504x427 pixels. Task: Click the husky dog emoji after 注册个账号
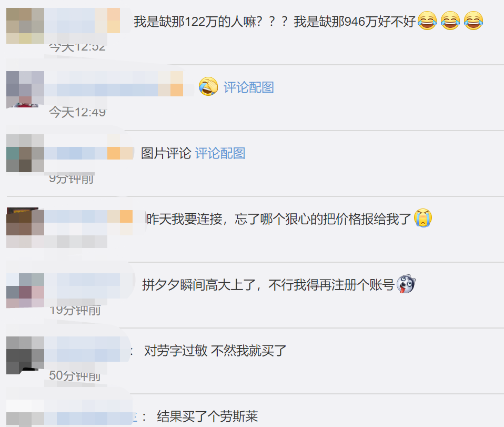pos(406,284)
